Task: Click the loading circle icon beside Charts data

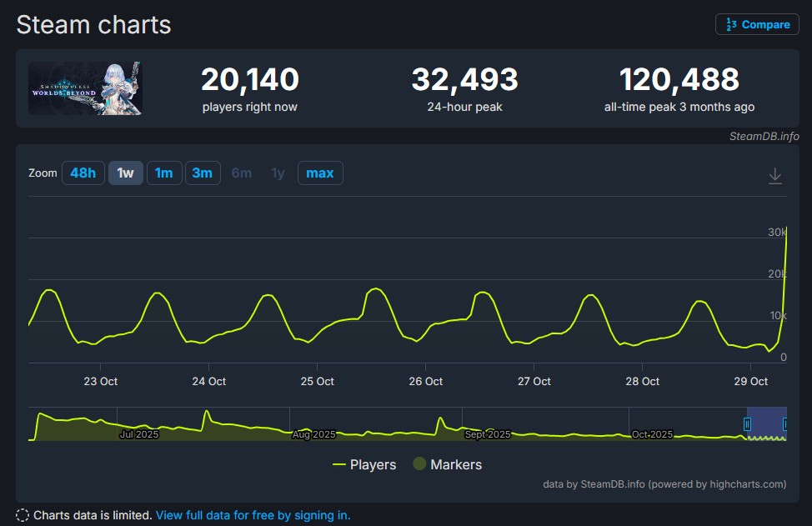Action: tap(23, 515)
